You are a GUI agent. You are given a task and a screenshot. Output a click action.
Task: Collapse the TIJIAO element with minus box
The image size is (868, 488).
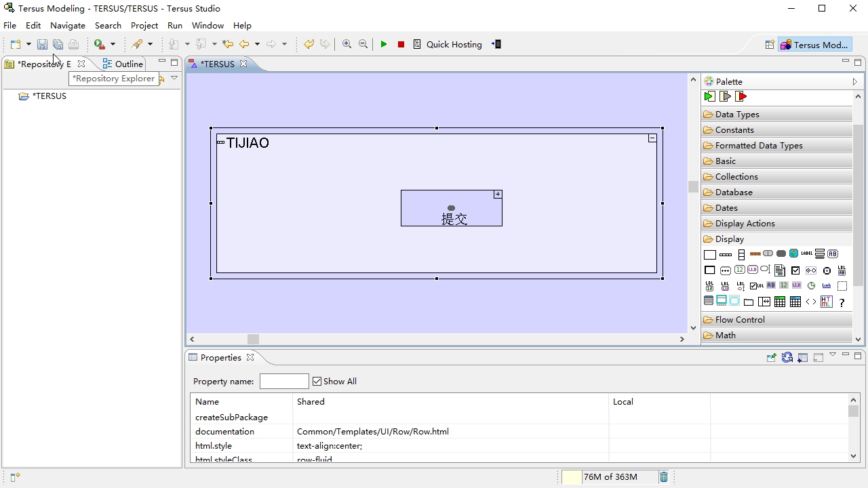pyautogui.click(x=652, y=138)
